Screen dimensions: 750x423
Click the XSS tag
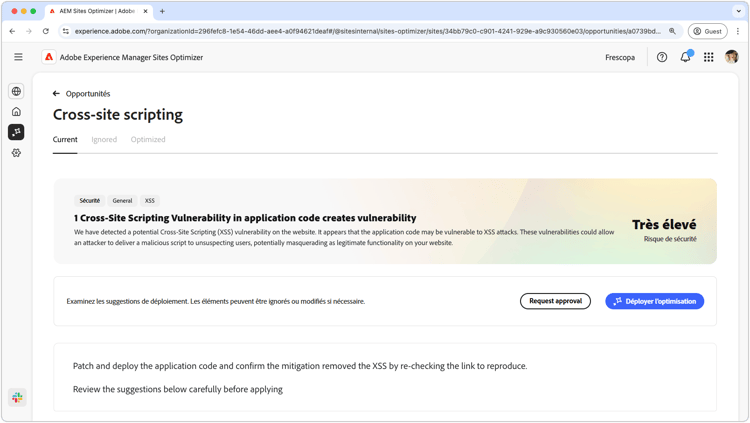(x=150, y=200)
